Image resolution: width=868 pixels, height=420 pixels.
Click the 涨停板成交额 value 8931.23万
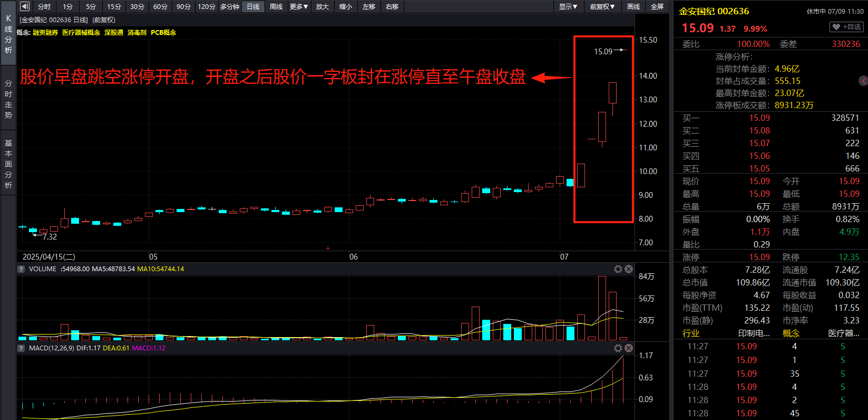pyautogui.click(x=794, y=106)
